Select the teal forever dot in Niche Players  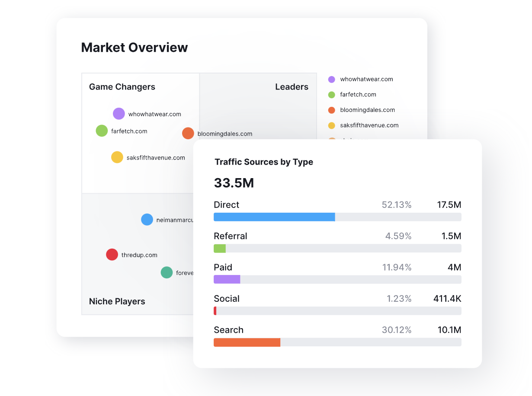click(x=167, y=272)
